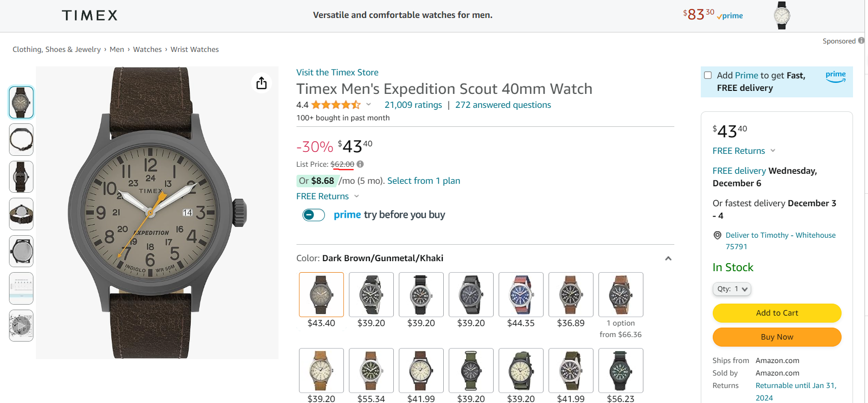This screenshot has height=403, width=868.
Task: Click the Sponsored info icon
Action: click(861, 41)
